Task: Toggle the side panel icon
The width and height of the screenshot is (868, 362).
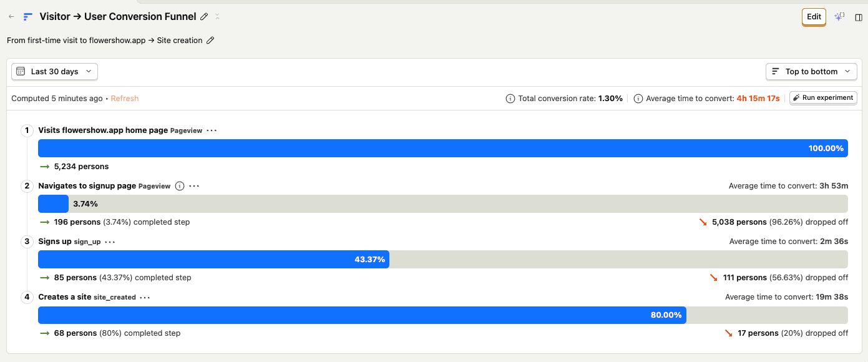Action: click(859, 17)
